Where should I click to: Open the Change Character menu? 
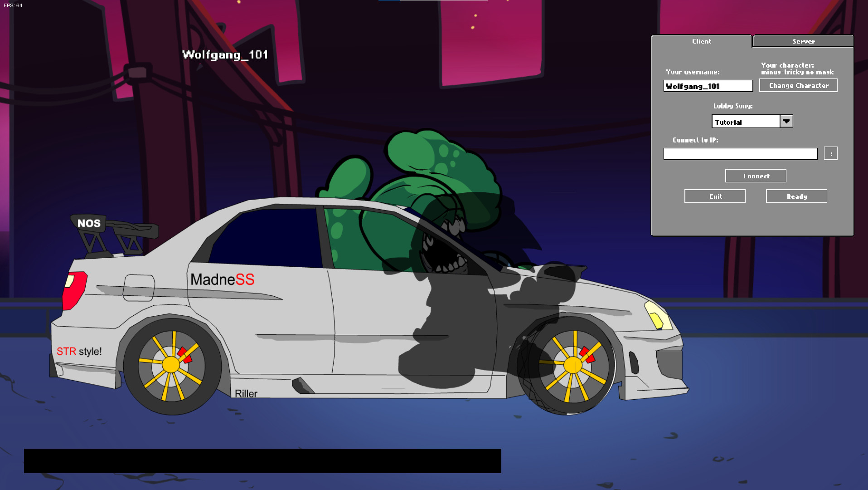(x=798, y=85)
